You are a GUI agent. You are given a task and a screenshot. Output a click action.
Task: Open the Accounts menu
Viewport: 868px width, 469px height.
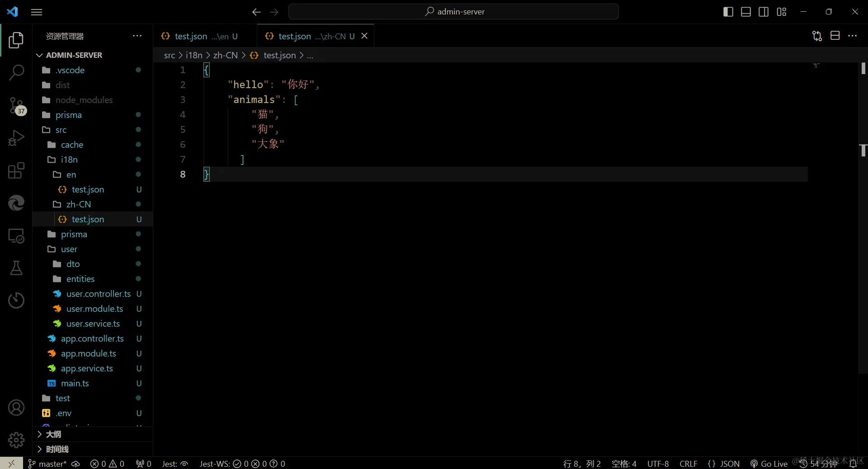point(16,408)
